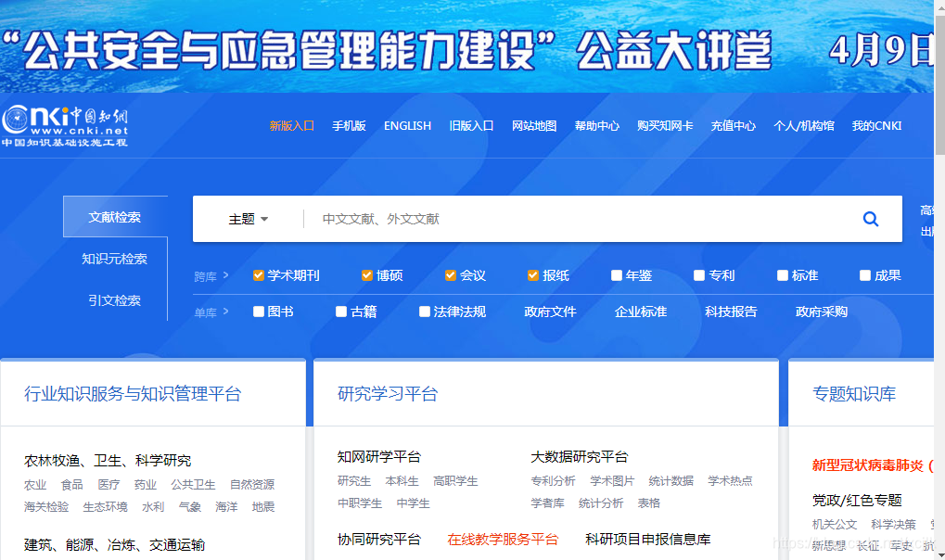Open 网站地图 link
945x560 pixels.
(x=534, y=126)
